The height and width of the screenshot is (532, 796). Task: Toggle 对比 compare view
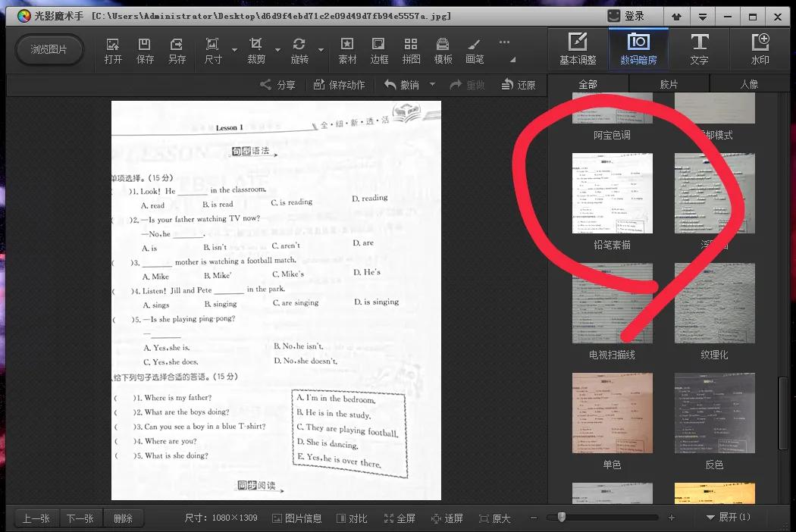(352, 518)
